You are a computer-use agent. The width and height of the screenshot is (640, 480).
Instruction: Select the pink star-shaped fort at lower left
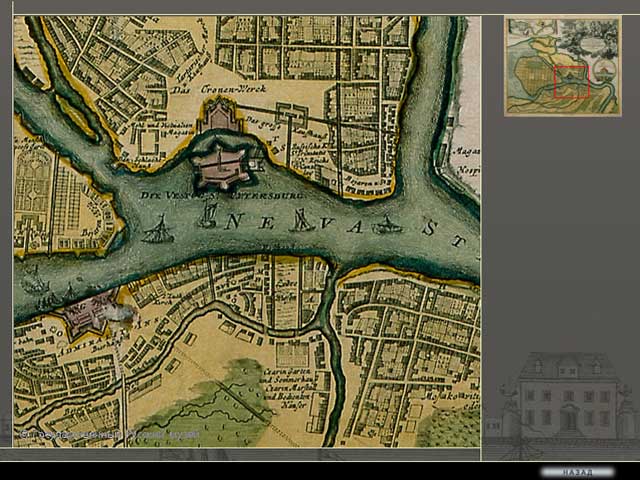click(86, 314)
